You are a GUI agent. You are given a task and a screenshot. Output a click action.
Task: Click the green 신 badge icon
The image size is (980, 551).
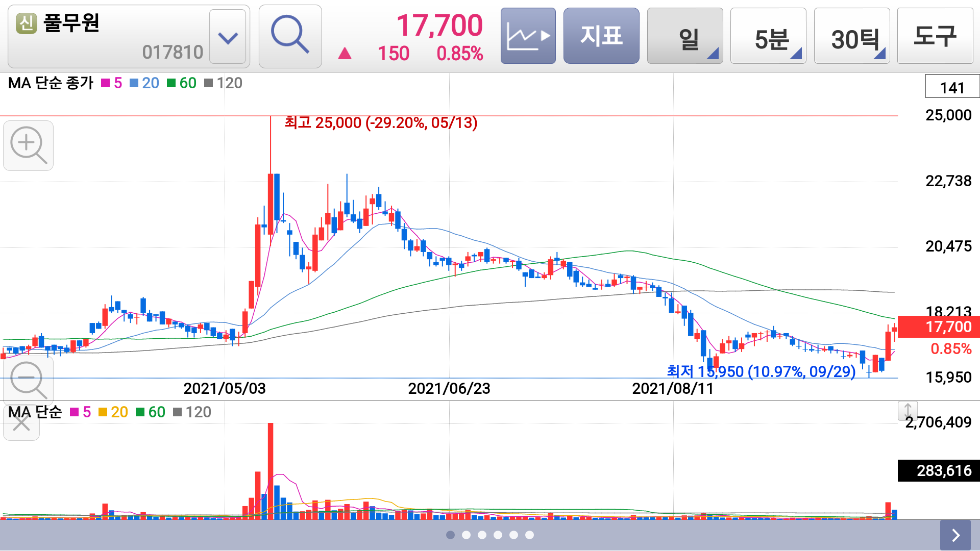(x=26, y=23)
